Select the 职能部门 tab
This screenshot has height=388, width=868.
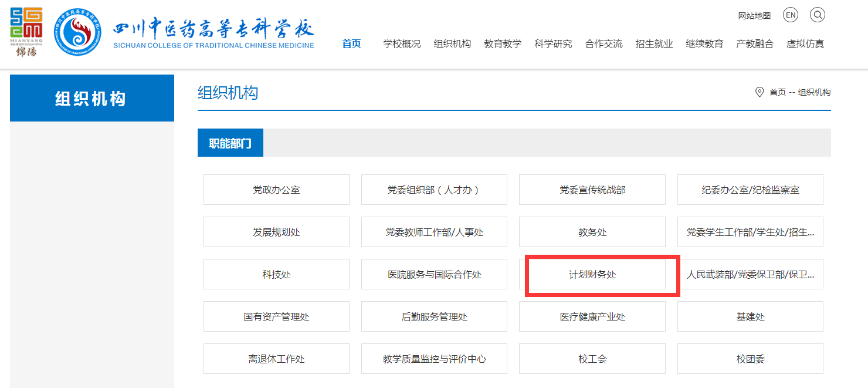230,143
